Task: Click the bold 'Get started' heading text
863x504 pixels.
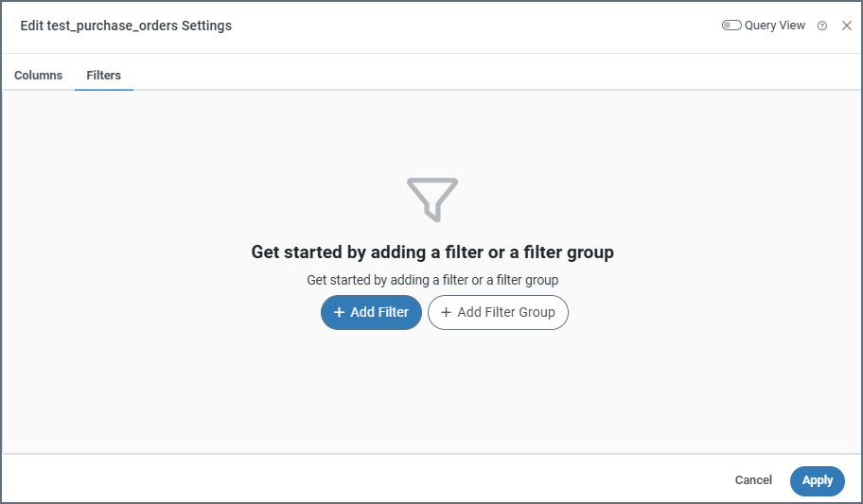Action: pos(432,252)
